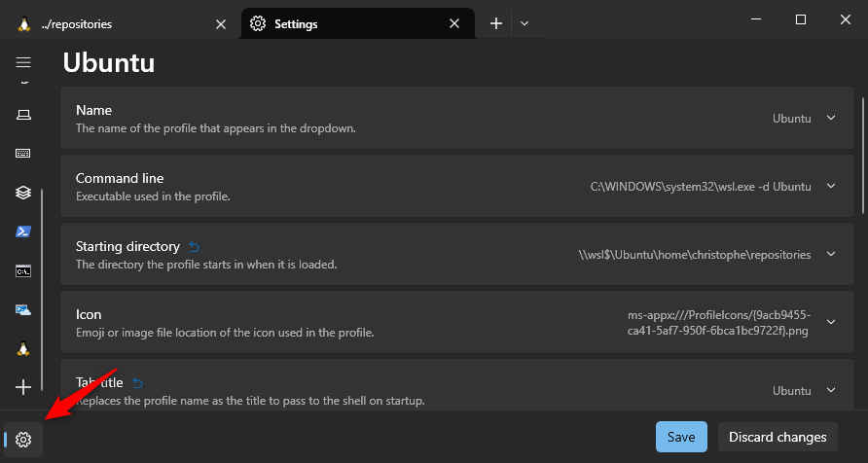The height and width of the screenshot is (463, 868).
Task: Open new tab profile dropdown arrow
Action: pyautogui.click(x=524, y=23)
